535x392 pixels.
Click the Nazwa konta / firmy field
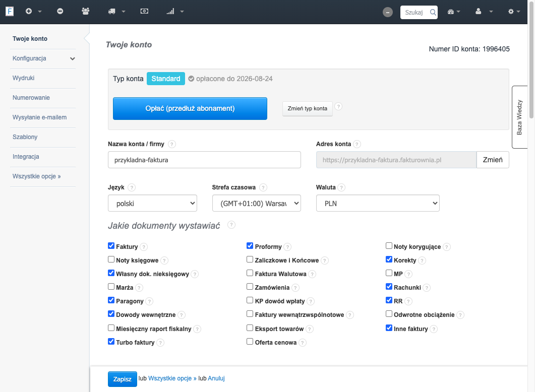[x=204, y=160]
